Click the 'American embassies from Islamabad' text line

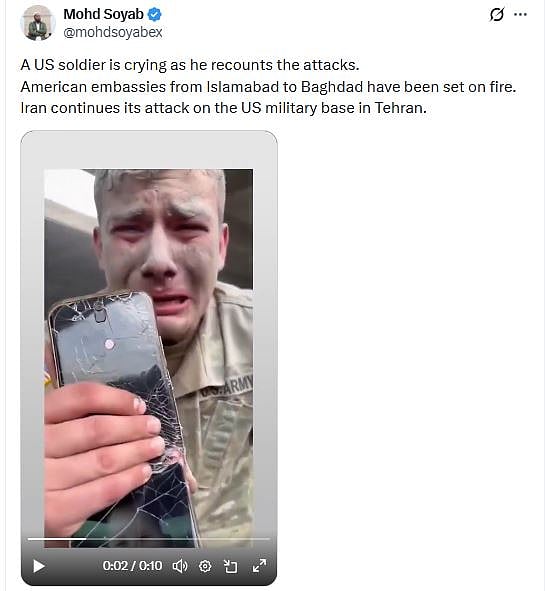pos(268,87)
